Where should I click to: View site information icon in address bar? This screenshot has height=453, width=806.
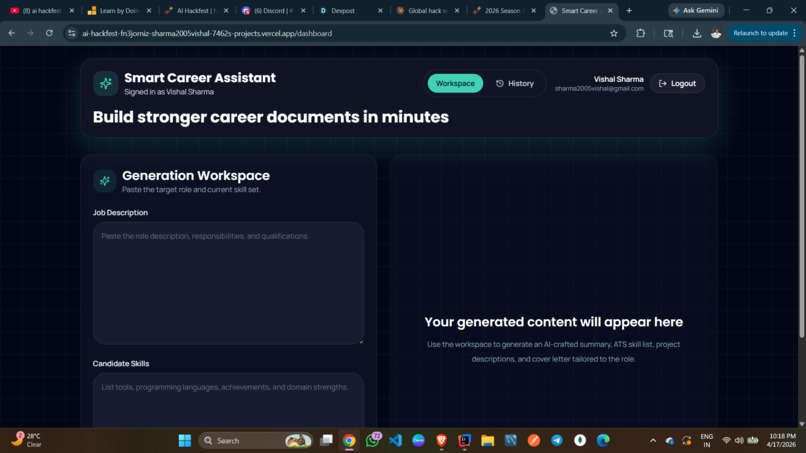click(71, 33)
